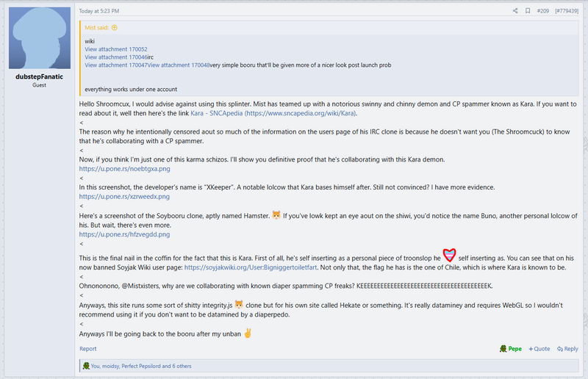Click the Pepe reaction icon
The height and width of the screenshot is (379, 588).
503,349
